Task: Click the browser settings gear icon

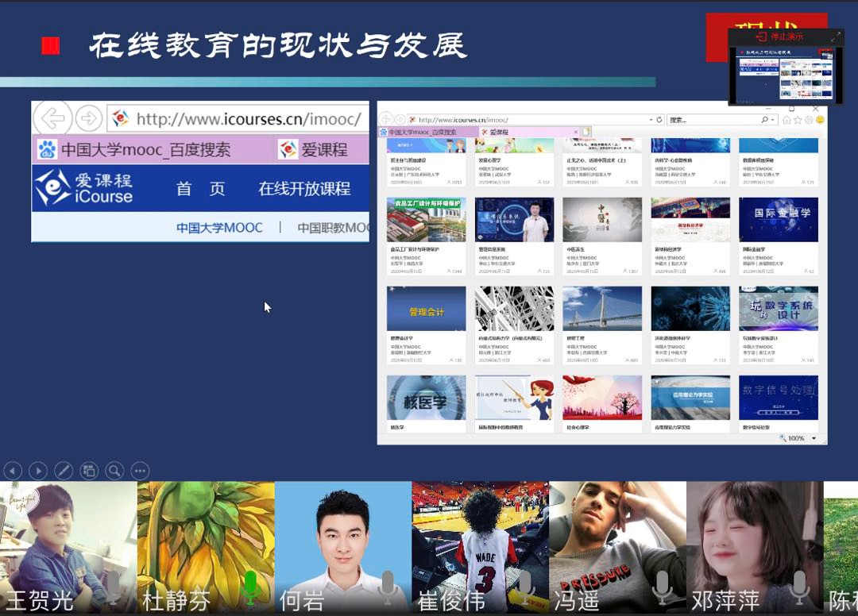Action: coord(809,120)
